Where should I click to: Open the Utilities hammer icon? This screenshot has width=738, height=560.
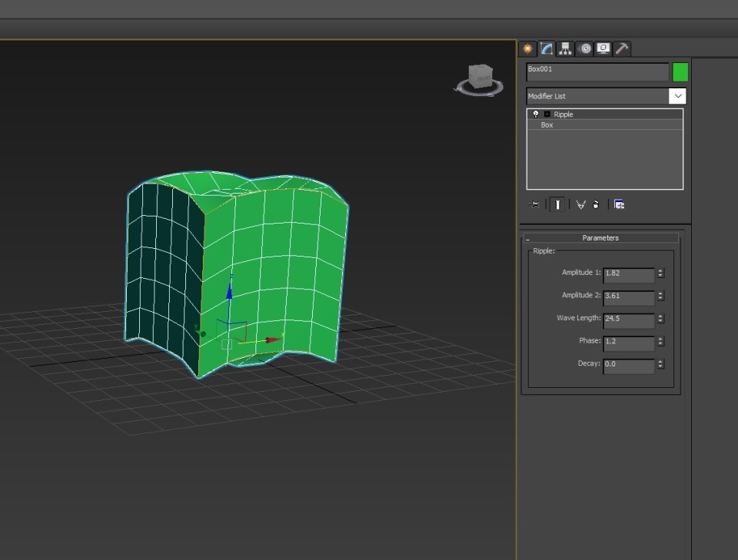tap(622, 48)
